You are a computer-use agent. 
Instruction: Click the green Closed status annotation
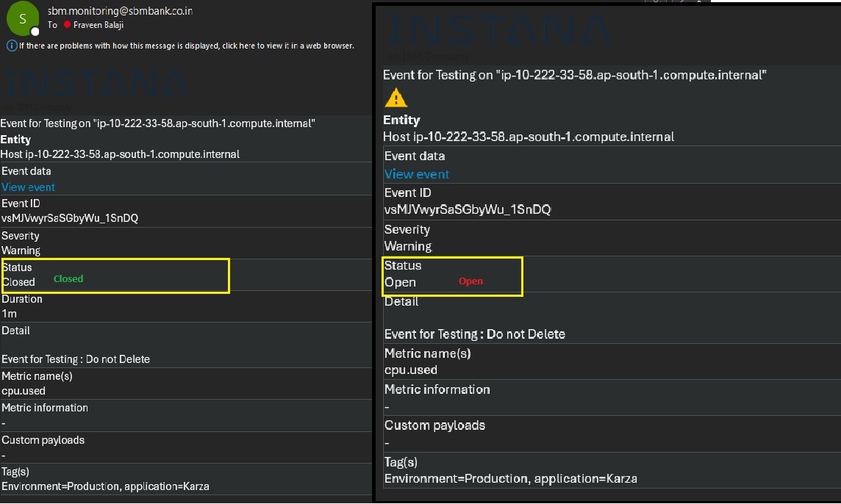click(68, 278)
